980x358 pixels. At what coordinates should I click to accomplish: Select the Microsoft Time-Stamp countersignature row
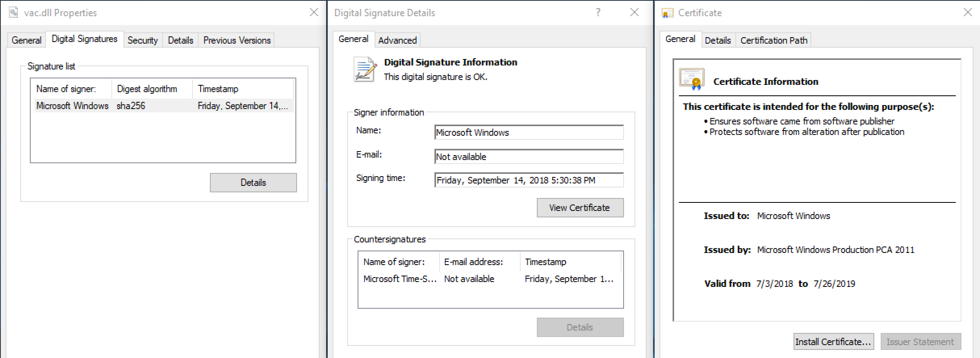[488, 279]
